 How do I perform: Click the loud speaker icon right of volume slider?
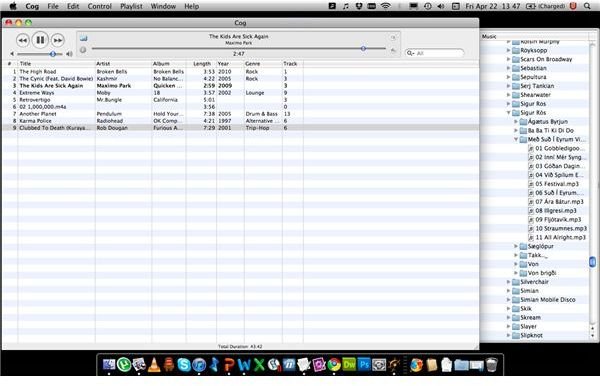point(69,54)
